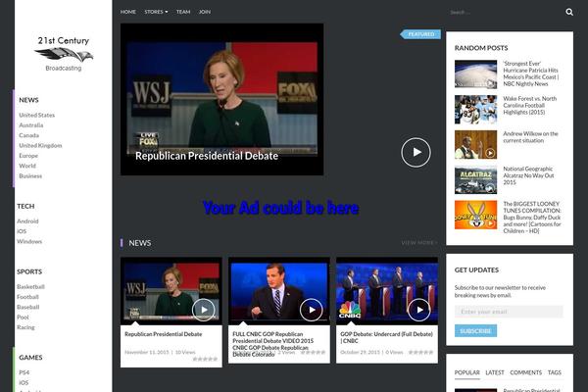Open the GOP Debate: Undercard card title

(386, 337)
